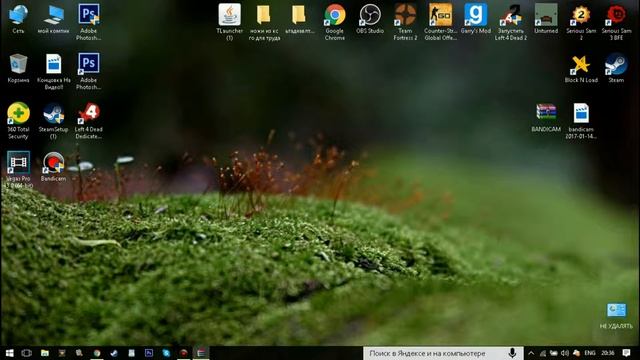Viewport: 640px width, 360px height.
Task: Open the network status tray icon
Action: tap(543, 353)
